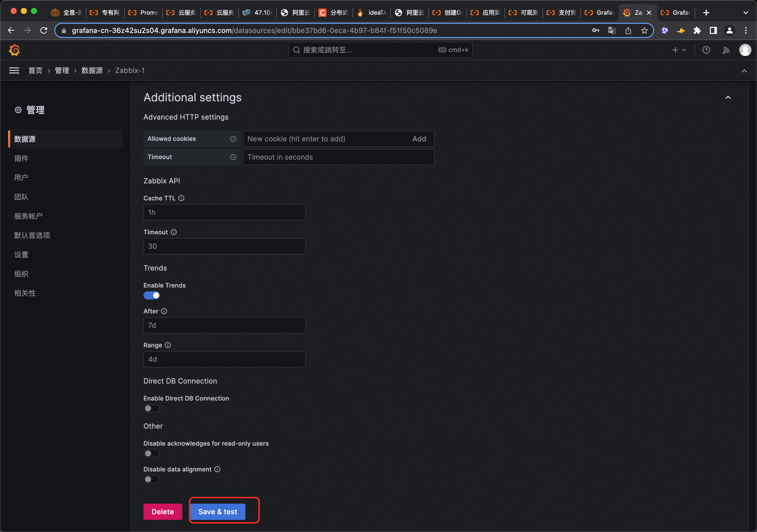The width and height of the screenshot is (757, 532).
Task: Open Chrome three-dot menu
Action: [746, 31]
